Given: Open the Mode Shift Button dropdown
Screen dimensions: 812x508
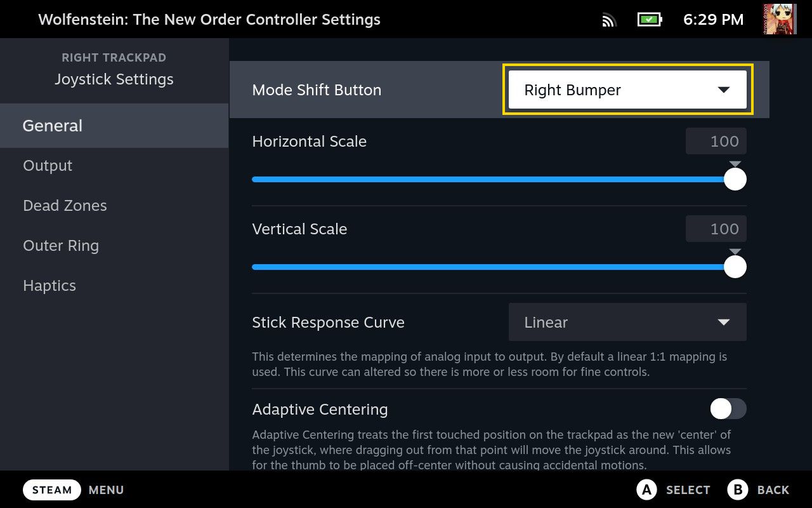Looking at the screenshot, I should (x=627, y=90).
